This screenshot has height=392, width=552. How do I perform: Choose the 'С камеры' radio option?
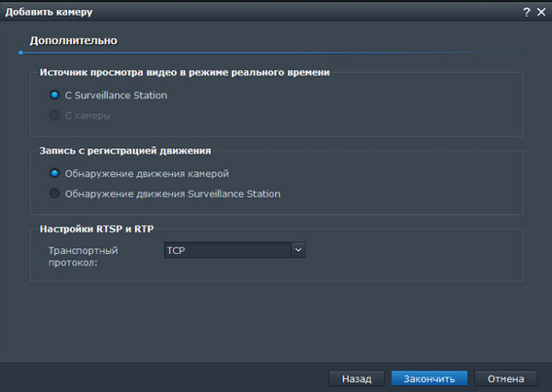pyautogui.click(x=55, y=116)
